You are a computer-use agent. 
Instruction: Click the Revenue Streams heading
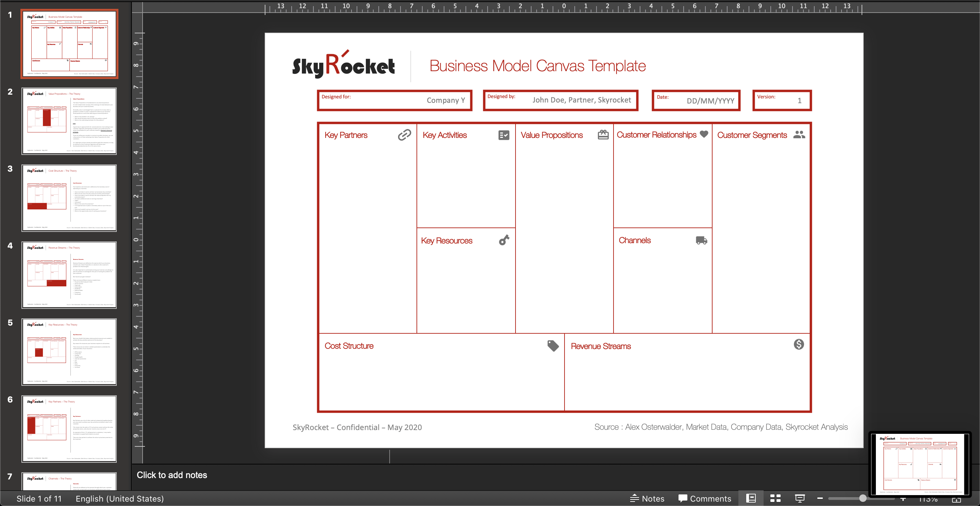point(600,346)
